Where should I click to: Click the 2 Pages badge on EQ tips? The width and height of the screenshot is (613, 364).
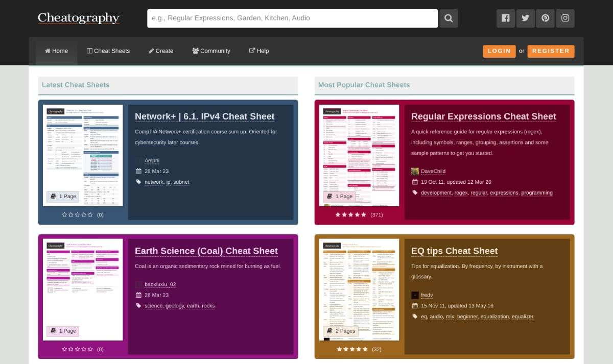pos(341,331)
